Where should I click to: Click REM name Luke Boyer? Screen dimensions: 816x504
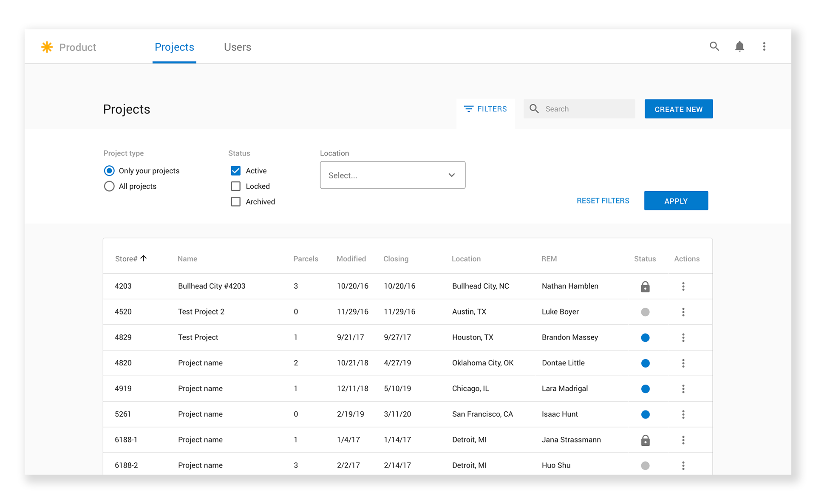pyautogui.click(x=560, y=311)
